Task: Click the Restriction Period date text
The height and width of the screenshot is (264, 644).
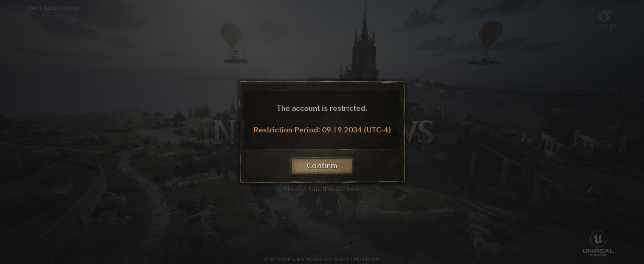Action: click(322, 130)
